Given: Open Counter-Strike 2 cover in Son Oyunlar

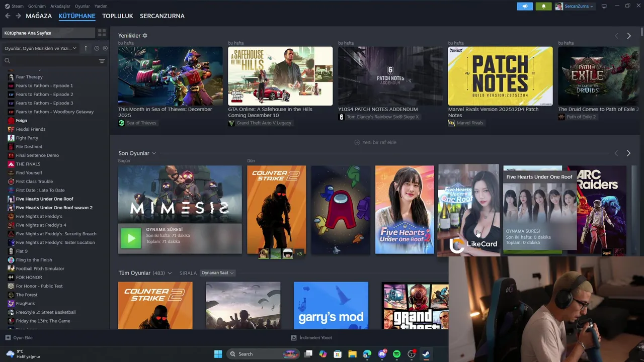Looking at the screenshot, I should point(276,210).
